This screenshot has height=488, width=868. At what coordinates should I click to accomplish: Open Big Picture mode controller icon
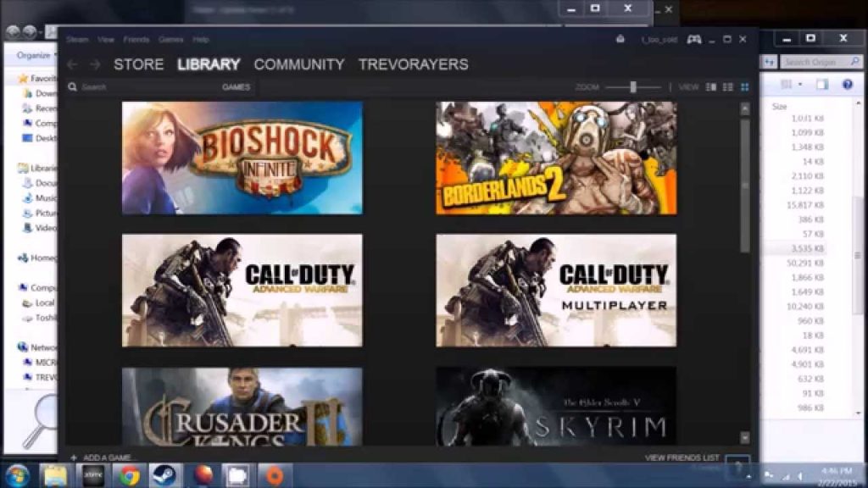tap(693, 39)
